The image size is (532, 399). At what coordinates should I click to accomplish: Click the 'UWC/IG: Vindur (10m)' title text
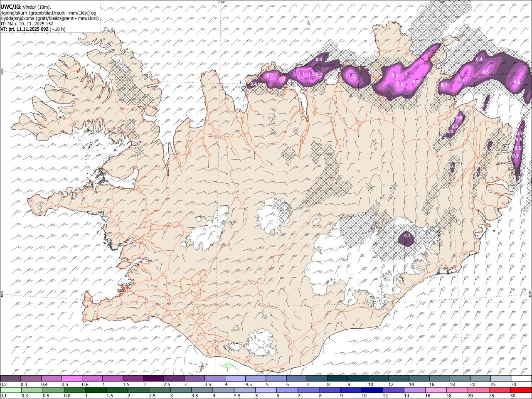click(x=25, y=7)
